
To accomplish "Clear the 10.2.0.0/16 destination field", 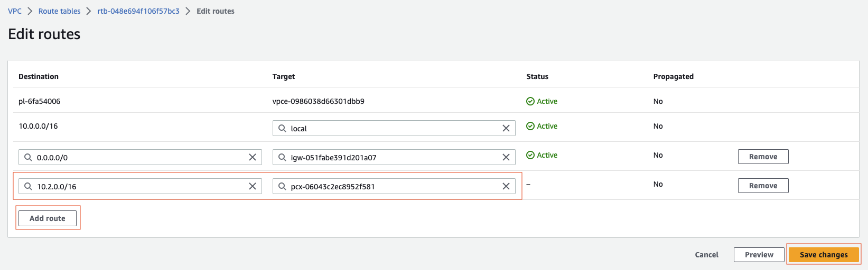I will (x=253, y=186).
